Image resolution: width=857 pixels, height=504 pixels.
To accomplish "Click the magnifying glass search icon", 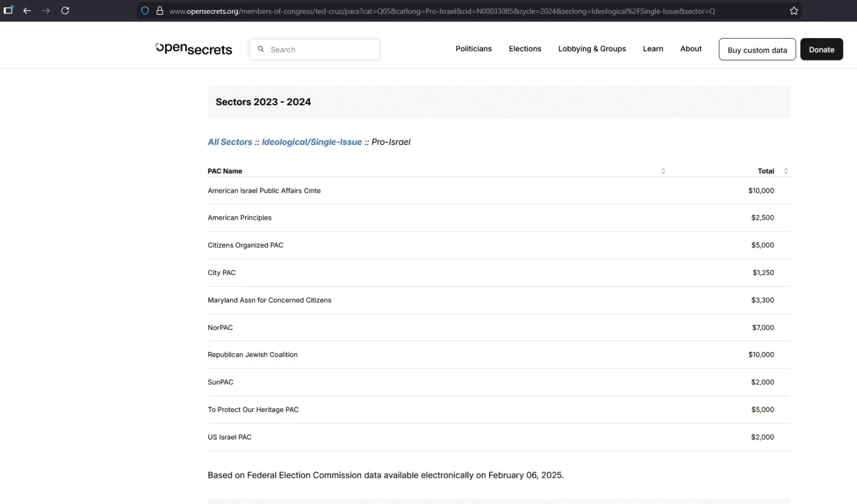I will pos(261,49).
